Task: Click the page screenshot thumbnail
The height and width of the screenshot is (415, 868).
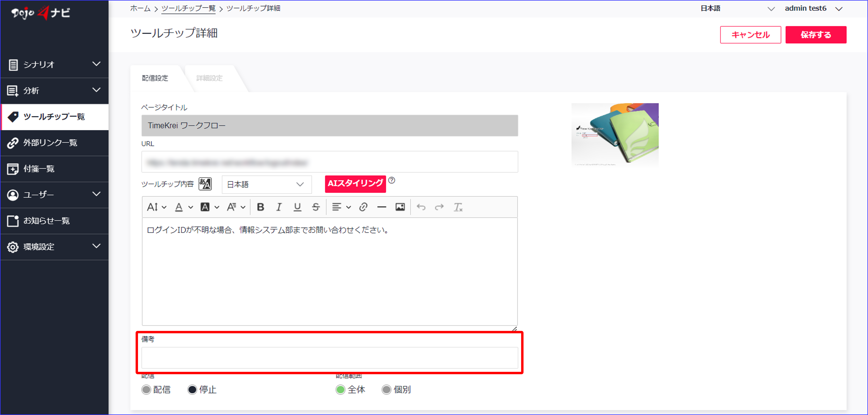Action: [x=615, y=135]
